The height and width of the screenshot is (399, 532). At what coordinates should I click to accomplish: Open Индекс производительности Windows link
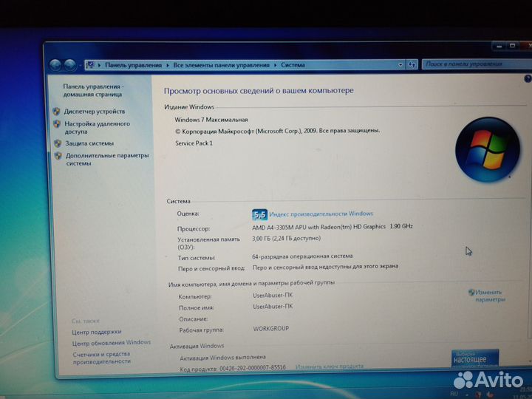(x=321, y=214)
